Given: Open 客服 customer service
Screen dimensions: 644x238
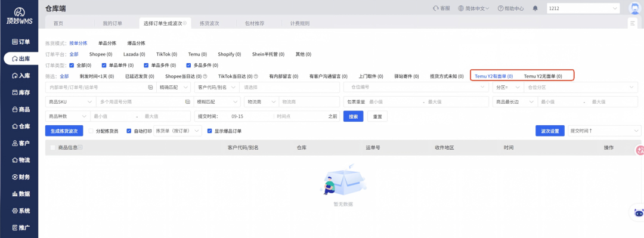Looking at the screenshot, I should [x=441, y=8].
